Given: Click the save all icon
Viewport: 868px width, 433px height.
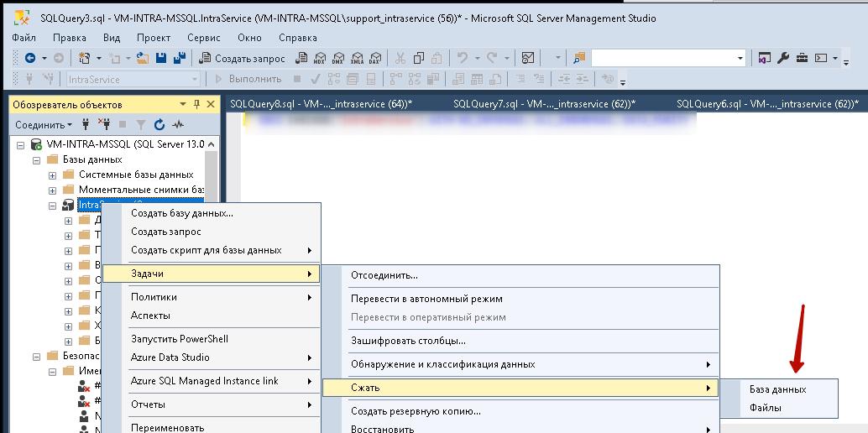Looking at the screenshot, I should [180, 58].
